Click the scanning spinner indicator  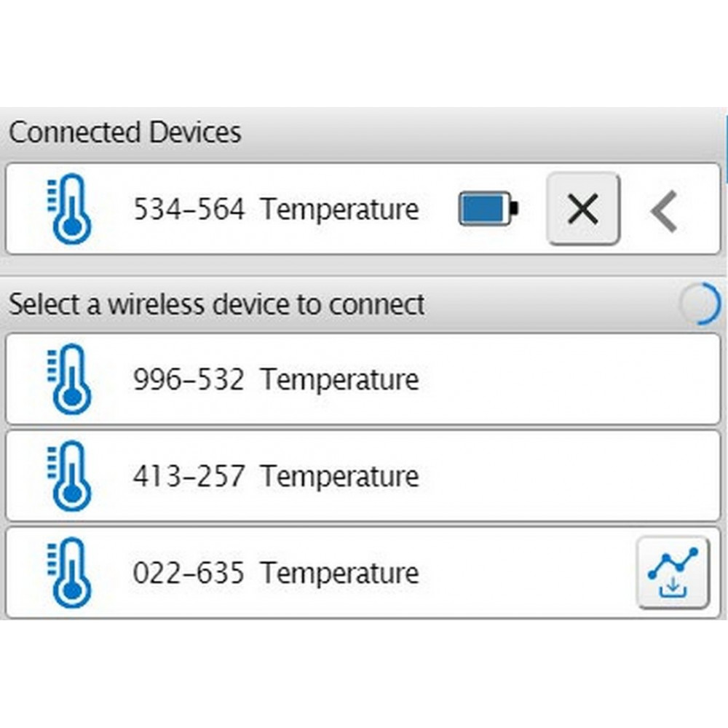[700, 304]
